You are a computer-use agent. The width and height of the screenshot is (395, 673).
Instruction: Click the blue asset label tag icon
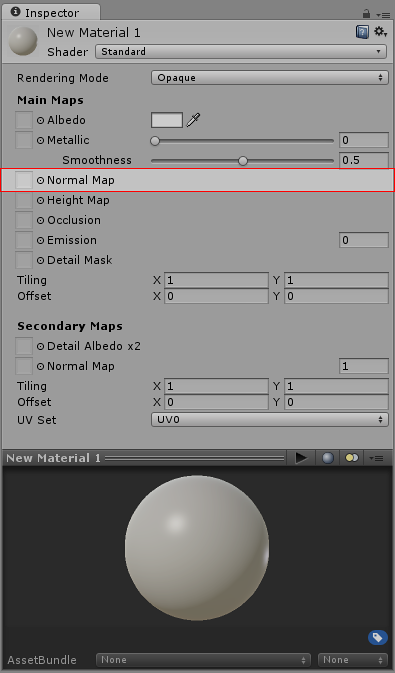(378, 637)
